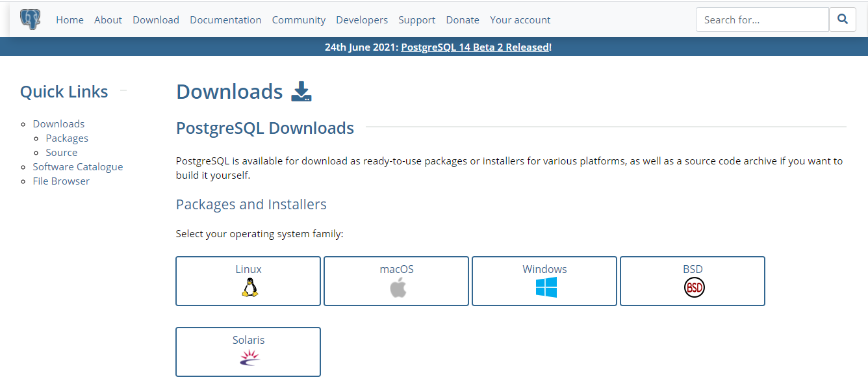Select the BSD label in its card
The height and width of the screenshot is (388, 868).
coord(693,269)
